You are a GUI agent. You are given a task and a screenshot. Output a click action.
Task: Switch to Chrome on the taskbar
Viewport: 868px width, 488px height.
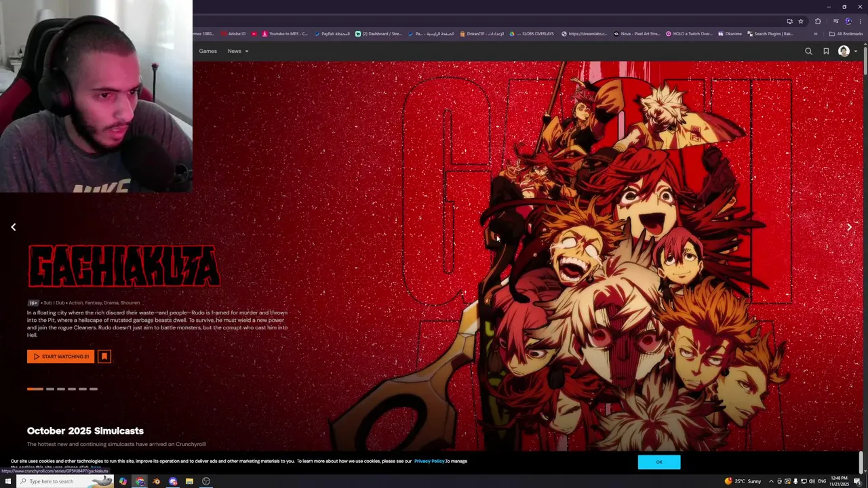(140, 481)
